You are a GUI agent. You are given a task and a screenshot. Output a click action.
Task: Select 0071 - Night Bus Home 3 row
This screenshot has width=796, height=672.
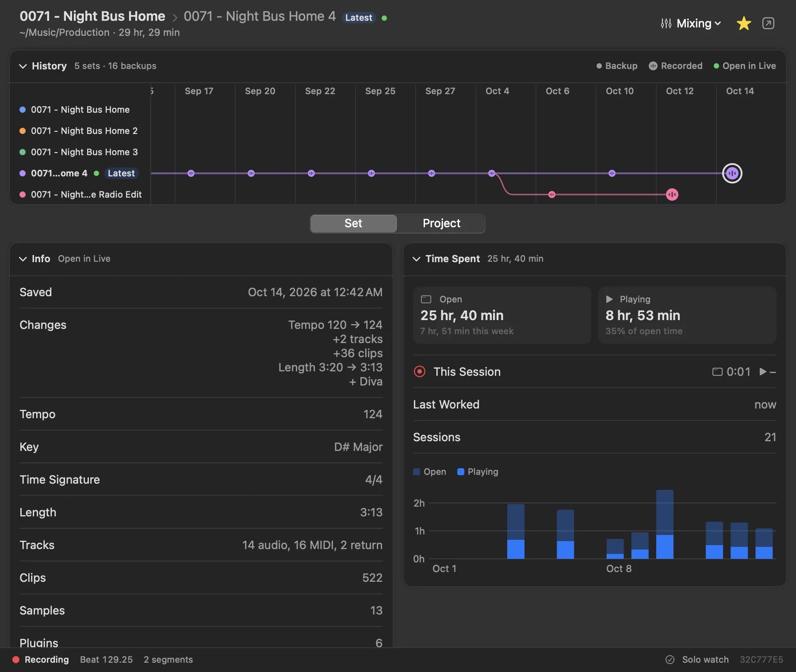tap(80, 152)
